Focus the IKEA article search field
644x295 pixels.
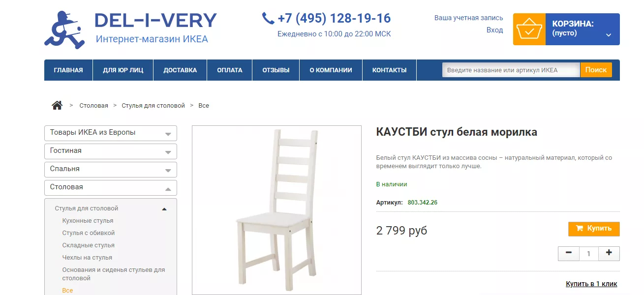511,70
